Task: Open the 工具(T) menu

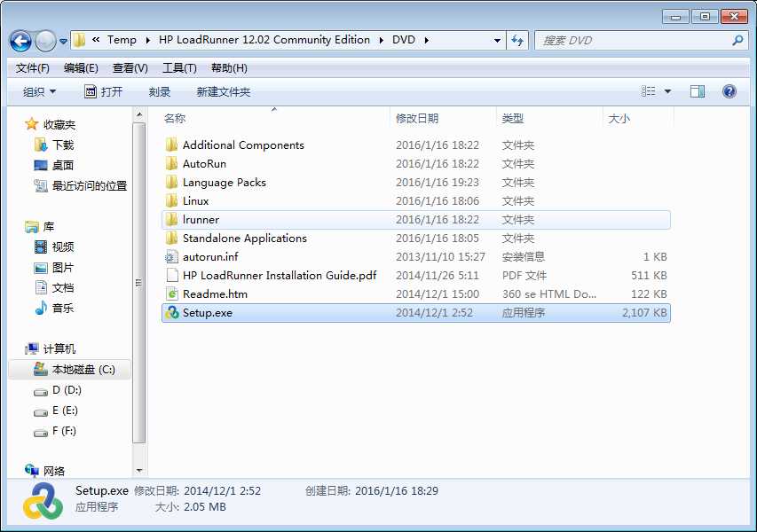Action: (179, 68)
